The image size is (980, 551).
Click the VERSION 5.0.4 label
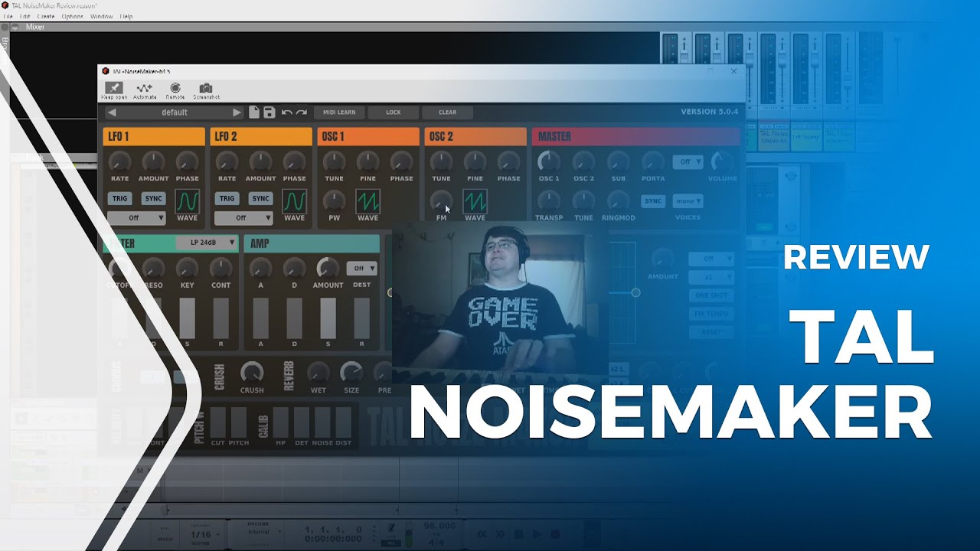pyautogui.click(x=710, y=112)
